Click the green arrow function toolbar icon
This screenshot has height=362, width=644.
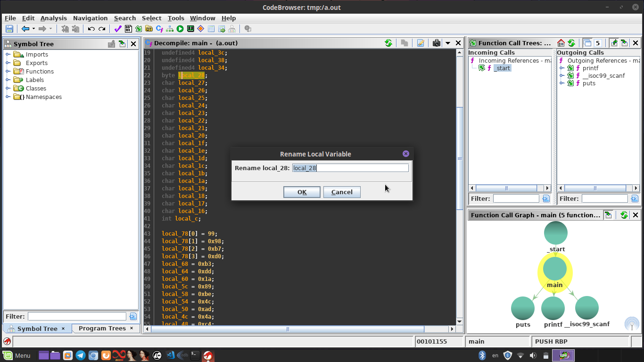coord(139,29)
